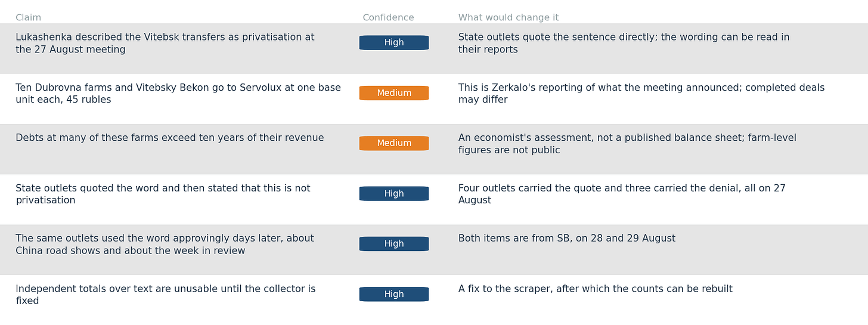Click note about fix to the scraper
Screen dimensions: 868x325
596,289
